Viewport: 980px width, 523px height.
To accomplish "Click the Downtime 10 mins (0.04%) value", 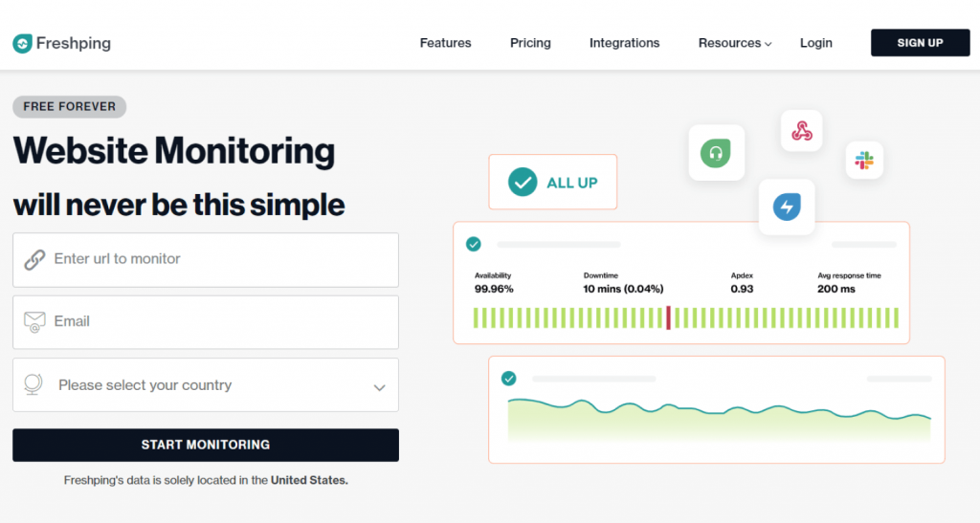I will coord(623,289).
